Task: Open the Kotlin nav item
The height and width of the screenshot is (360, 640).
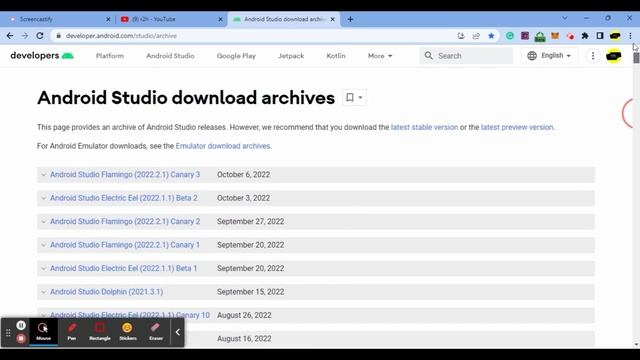Action: tap(336, 56)
